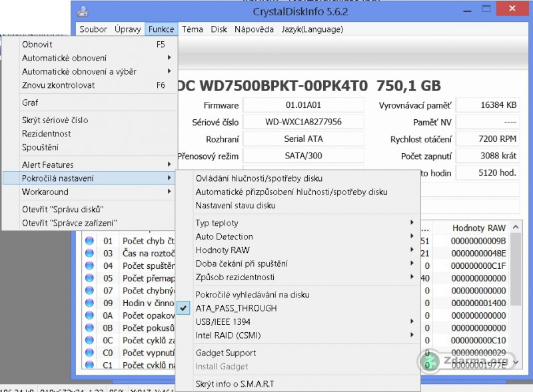The height and width of the screenshot is (392, 533).
Task: Click the RAW value 000000000C10
Action: (478, 340)
